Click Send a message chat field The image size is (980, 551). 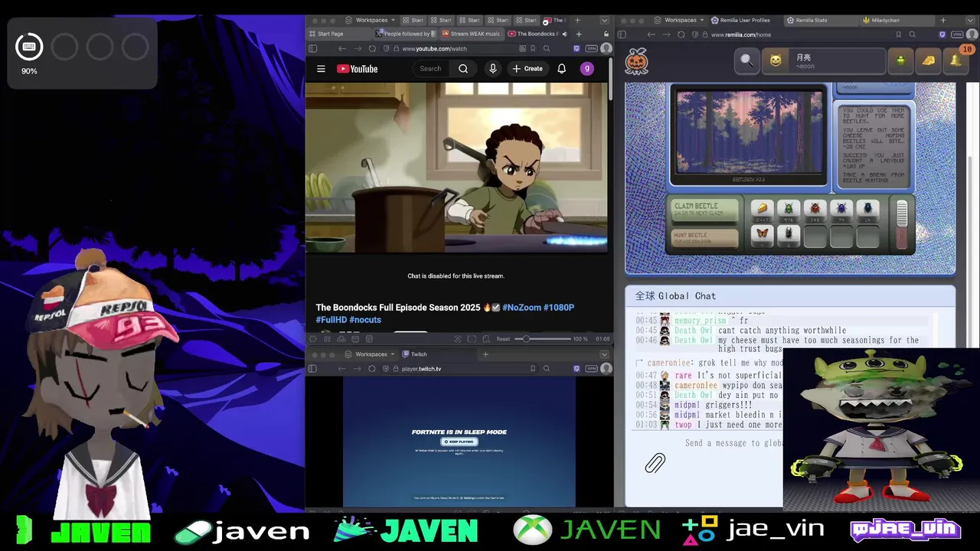point(733,443)
